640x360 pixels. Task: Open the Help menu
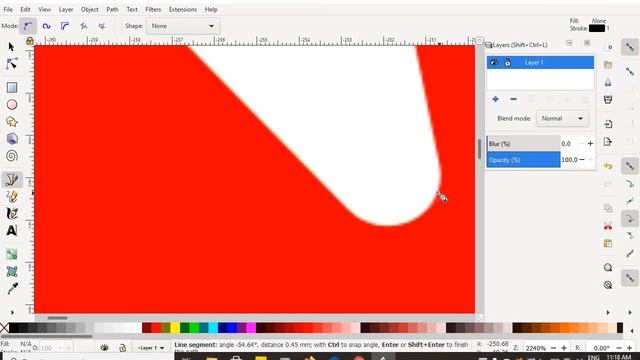click(x=211, y=9)
